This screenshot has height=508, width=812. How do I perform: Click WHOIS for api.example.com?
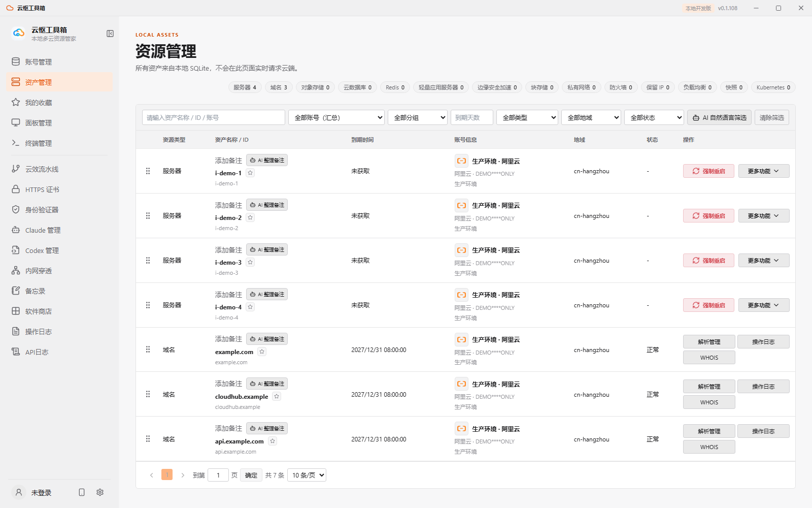point(709,447)
